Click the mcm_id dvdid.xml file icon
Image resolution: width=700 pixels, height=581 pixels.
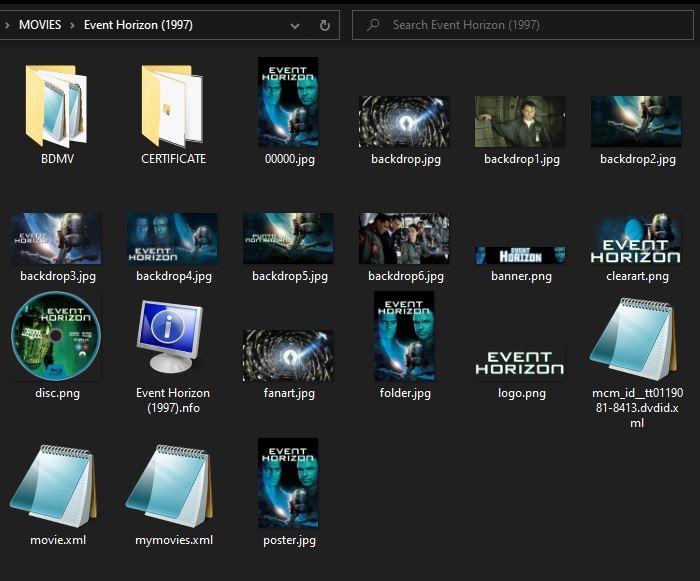(x=636, y=340)
